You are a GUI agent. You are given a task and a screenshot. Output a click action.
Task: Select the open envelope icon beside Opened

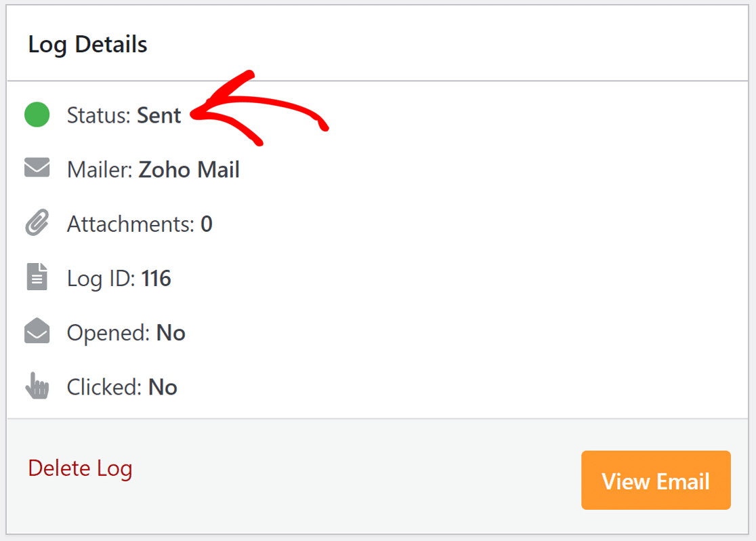(x=37, y=332)
